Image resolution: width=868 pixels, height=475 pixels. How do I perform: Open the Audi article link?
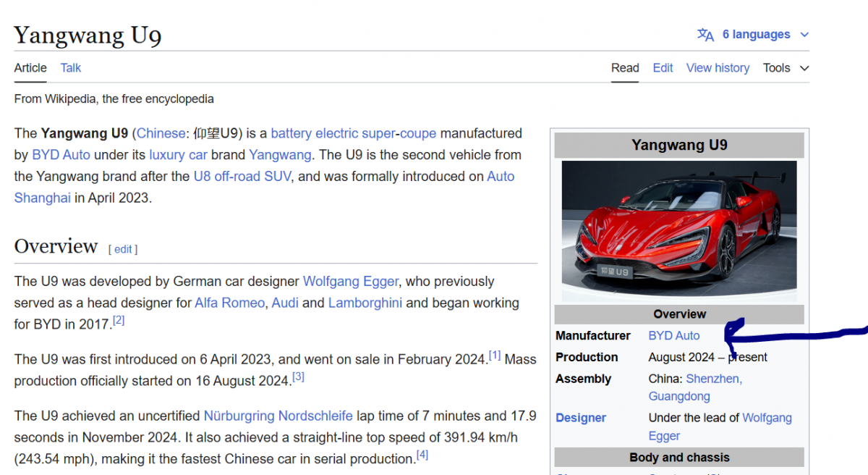tap(285, 303)
